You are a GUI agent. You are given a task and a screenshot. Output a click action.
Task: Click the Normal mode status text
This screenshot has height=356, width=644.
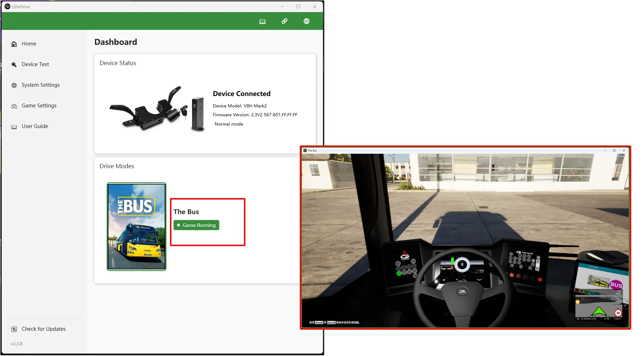click(x=229, y=124)
